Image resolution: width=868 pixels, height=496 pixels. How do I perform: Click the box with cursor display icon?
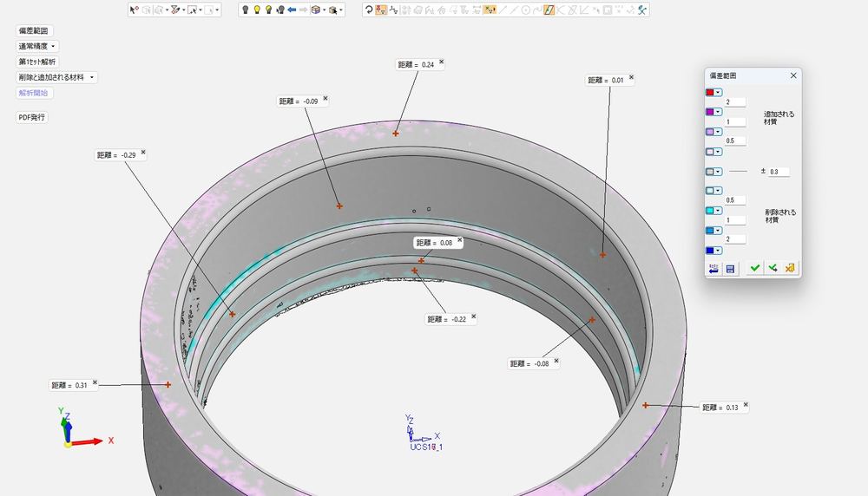coord(332,10)
